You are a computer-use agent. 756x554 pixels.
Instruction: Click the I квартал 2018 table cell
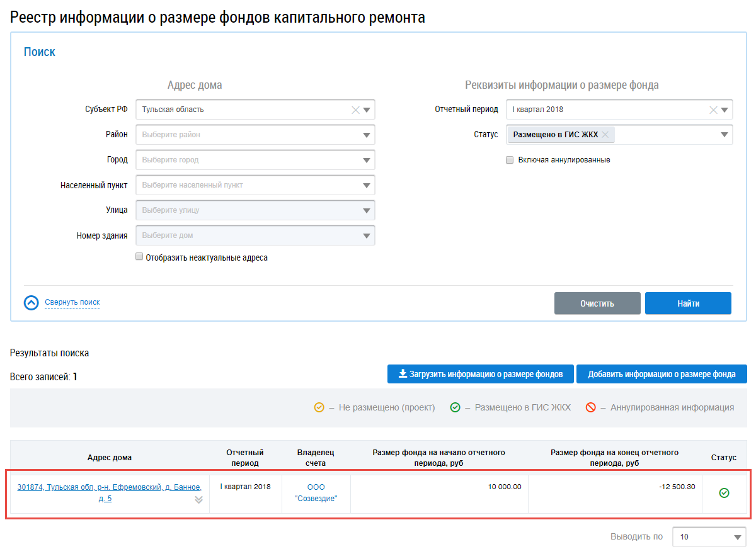coord(245,487)
